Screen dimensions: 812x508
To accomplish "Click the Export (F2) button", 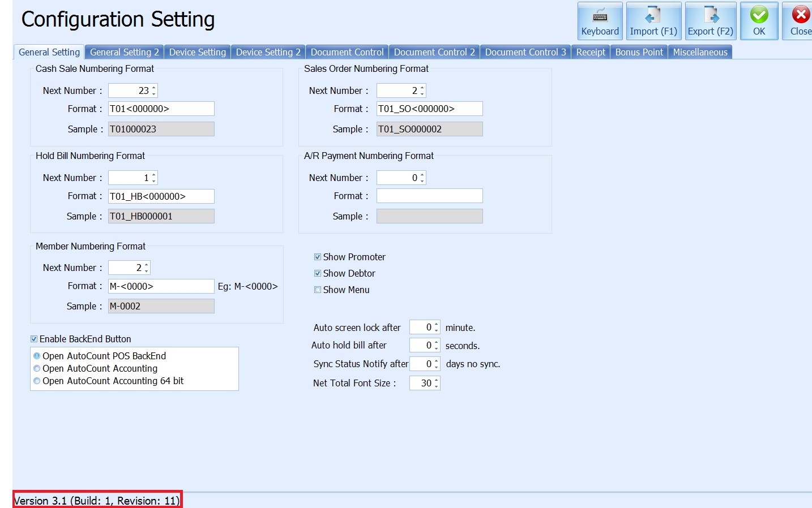I will [710, 21].
